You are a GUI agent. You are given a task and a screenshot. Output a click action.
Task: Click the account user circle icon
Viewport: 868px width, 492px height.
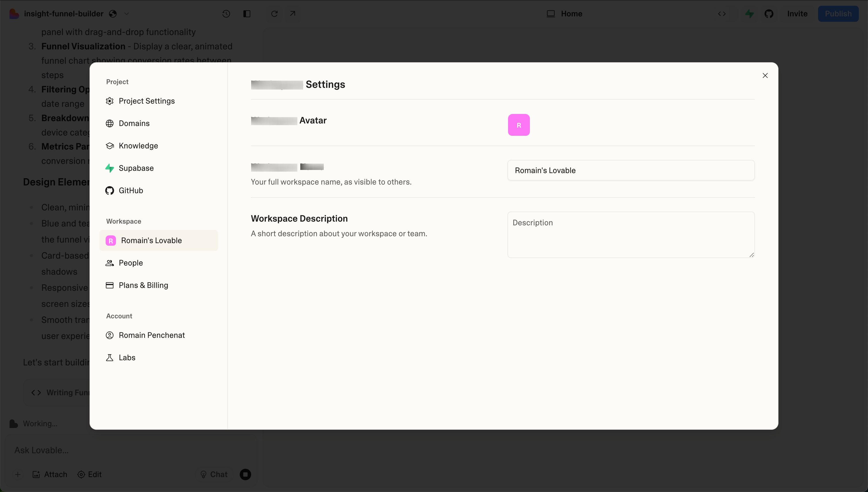[x=109, y=335]
